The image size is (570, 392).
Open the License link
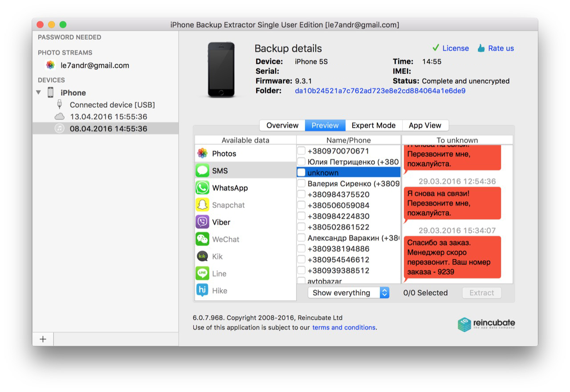(x=456, y=48)
